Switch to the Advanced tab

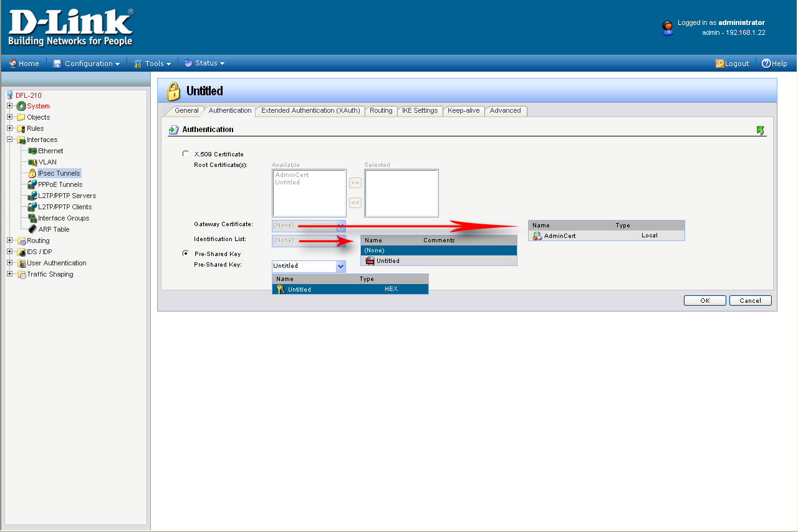point(506,111)
